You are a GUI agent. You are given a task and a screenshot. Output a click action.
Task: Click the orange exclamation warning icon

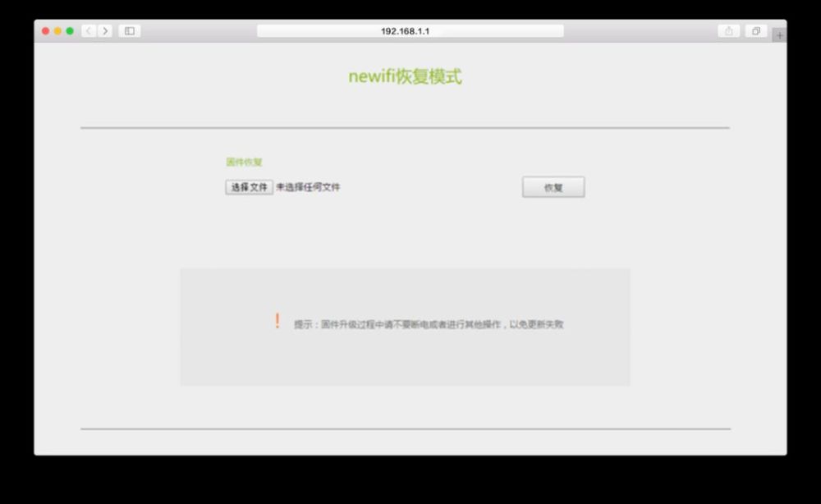[x=277, y=321]
